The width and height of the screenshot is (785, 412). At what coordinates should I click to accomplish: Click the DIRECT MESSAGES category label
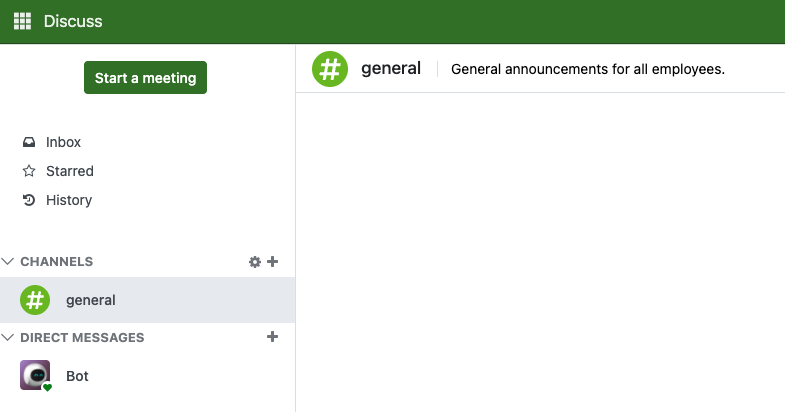[x=82, y=337]
